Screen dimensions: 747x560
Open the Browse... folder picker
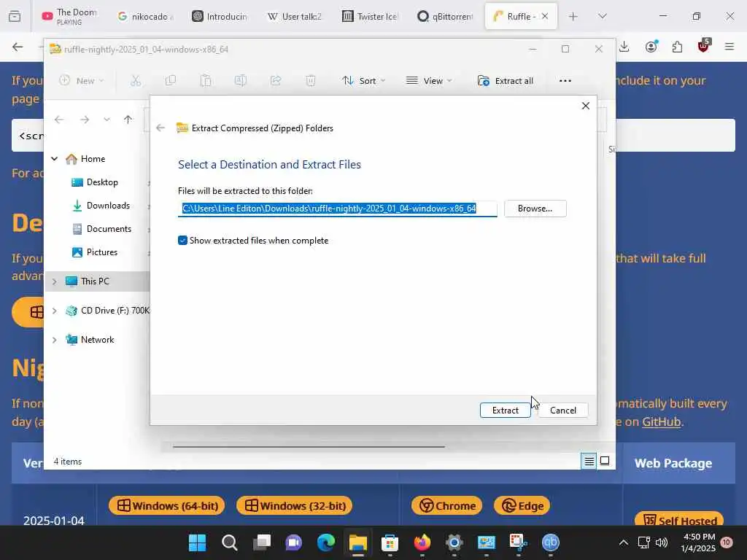tap(535, 209)
